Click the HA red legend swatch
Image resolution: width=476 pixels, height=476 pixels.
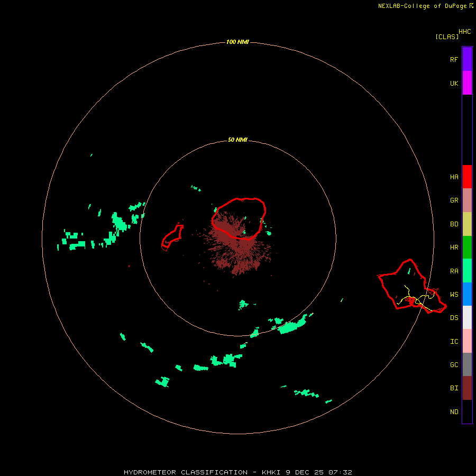click(x=467, y=177)
